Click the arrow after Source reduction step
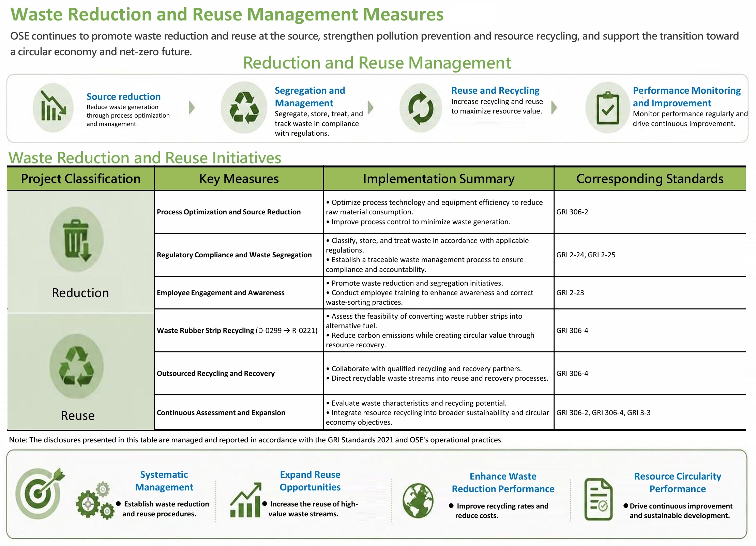 tap(192, 107)
